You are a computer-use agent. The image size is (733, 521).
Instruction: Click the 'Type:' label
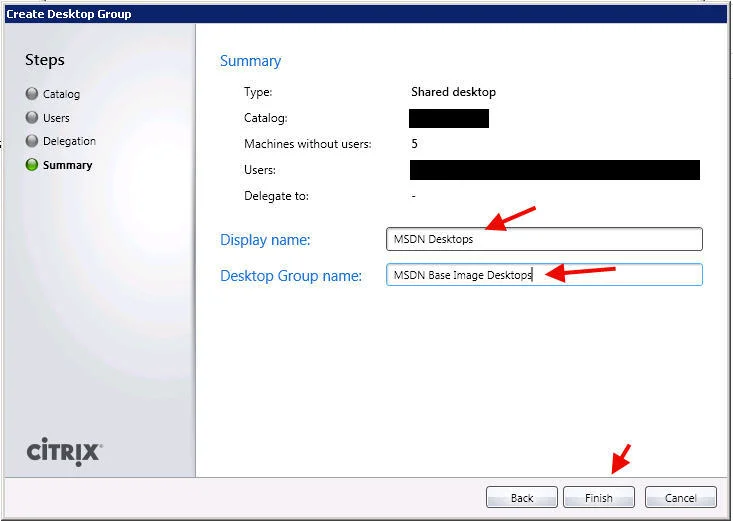pos(258,92)
